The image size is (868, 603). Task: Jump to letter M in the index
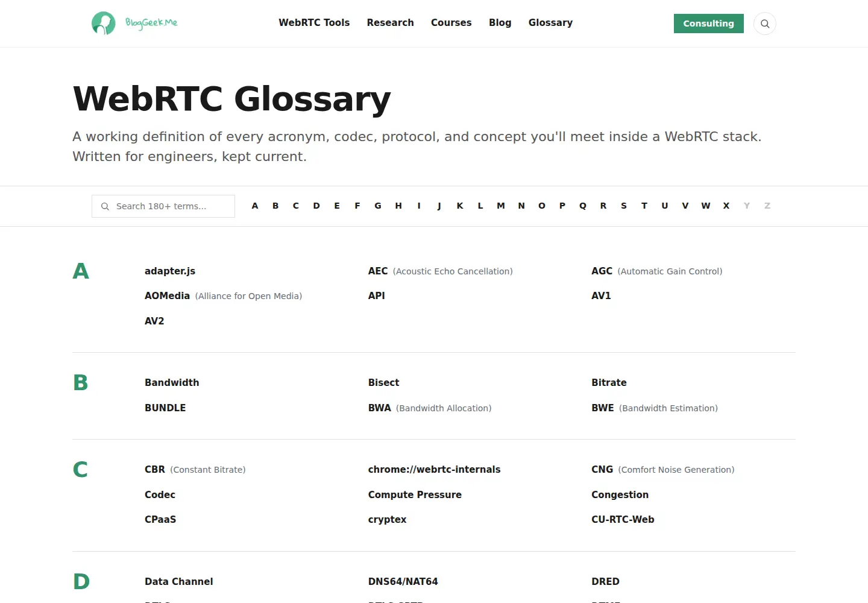(501, 206)
